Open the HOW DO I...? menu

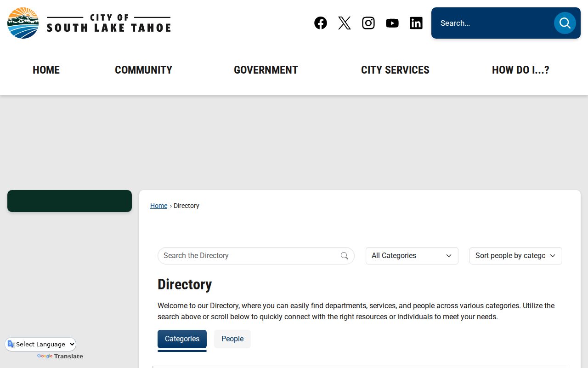click(x=520, y=70)
